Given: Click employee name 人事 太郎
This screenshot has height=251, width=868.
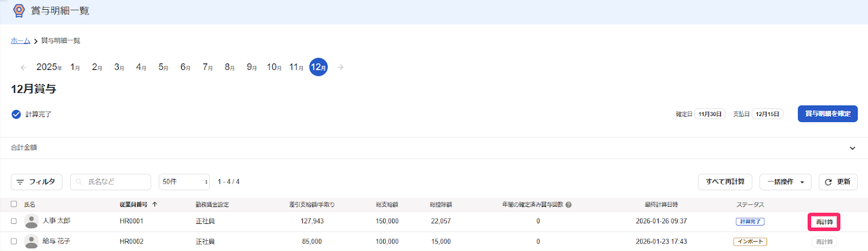Looking at the screenshot, I should pos(56,221).
